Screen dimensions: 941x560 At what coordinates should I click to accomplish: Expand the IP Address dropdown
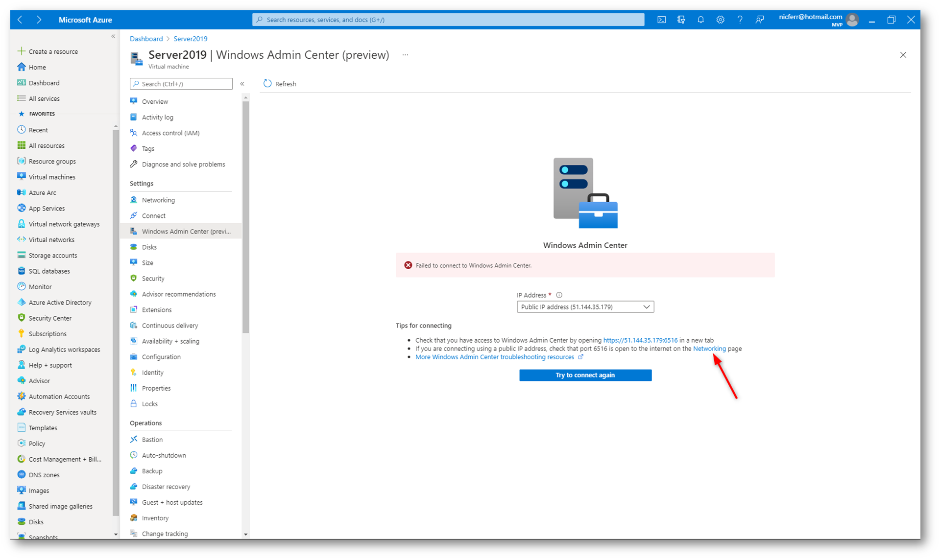tap(585, 306)
